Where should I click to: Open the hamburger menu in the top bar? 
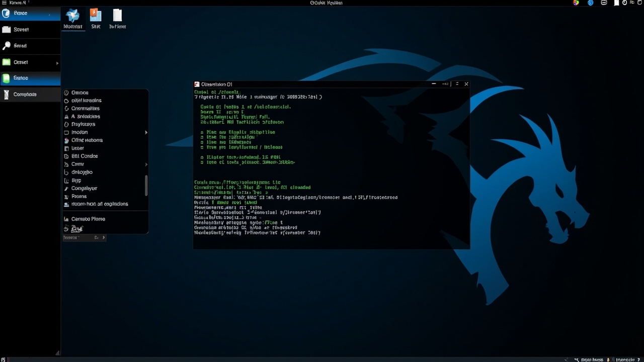[4, 3]
